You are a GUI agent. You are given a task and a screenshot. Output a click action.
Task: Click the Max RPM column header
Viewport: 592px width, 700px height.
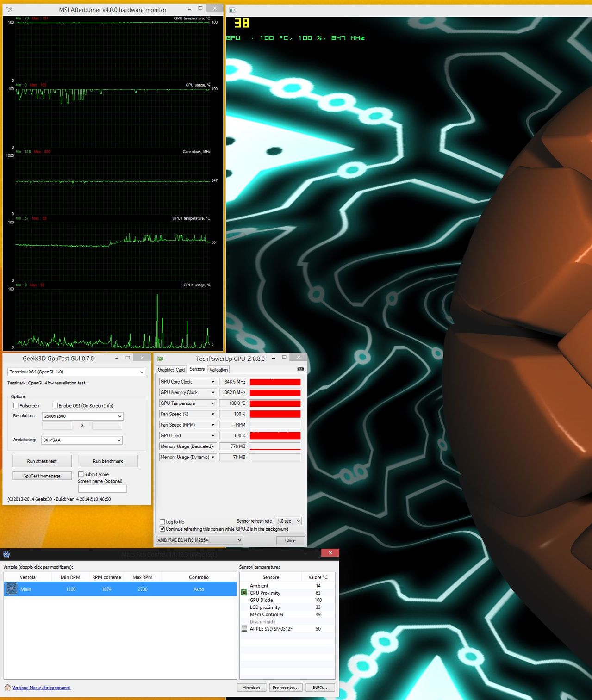pos(143,577)
